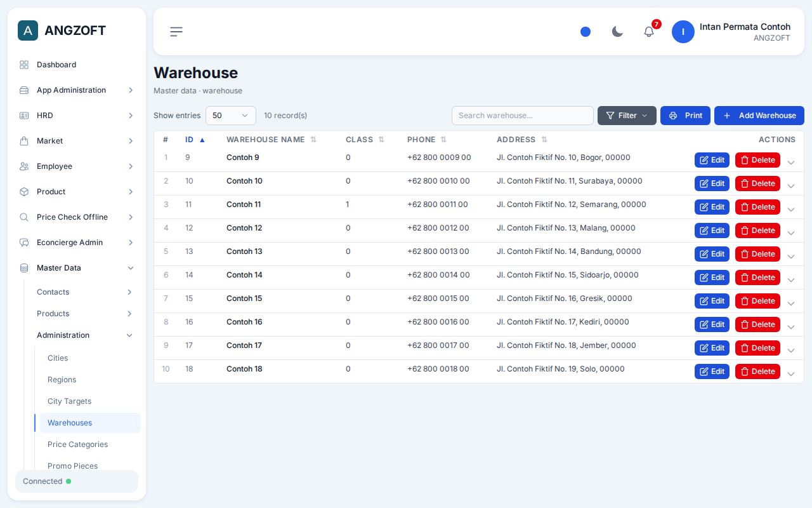812x508 pixels.
Task: Expand the Market menu chevron
Action: 131,141
